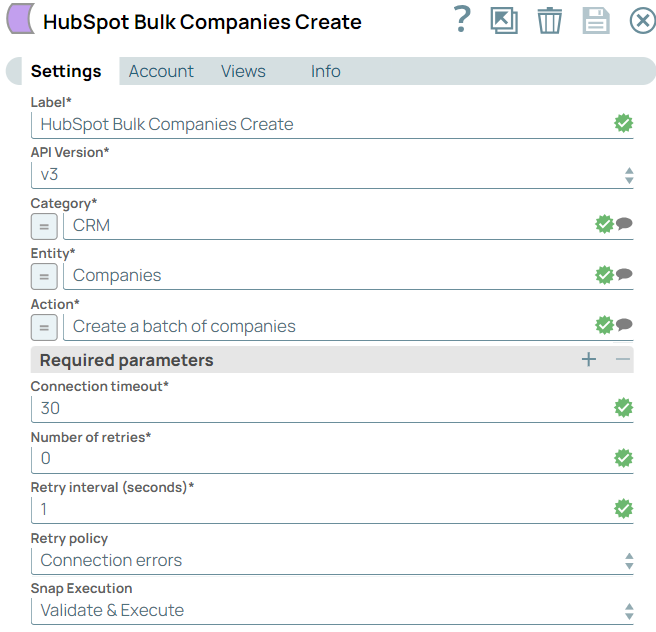Toggle expression button for Entity
Screen dimensions: 656x632
point(44,276)
